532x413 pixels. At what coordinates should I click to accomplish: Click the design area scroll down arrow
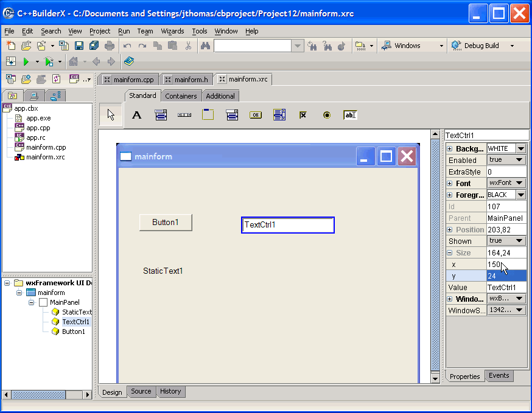(435, 378)
